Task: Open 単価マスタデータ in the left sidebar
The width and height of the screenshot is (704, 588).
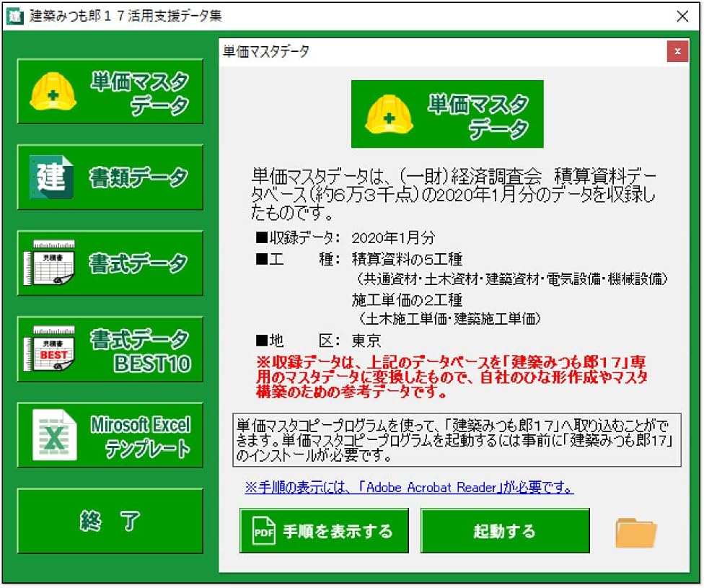Action: click(110, 91)
